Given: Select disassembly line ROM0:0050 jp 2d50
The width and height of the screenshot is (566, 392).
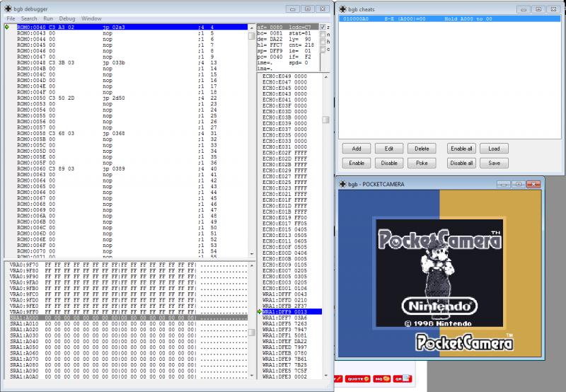Looking at the screenshot, I should (132, 98).
